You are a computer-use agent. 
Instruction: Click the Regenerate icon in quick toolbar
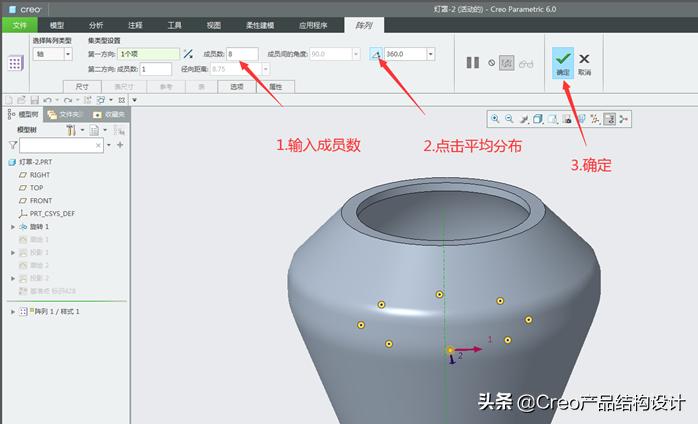[x=88, y=100]
